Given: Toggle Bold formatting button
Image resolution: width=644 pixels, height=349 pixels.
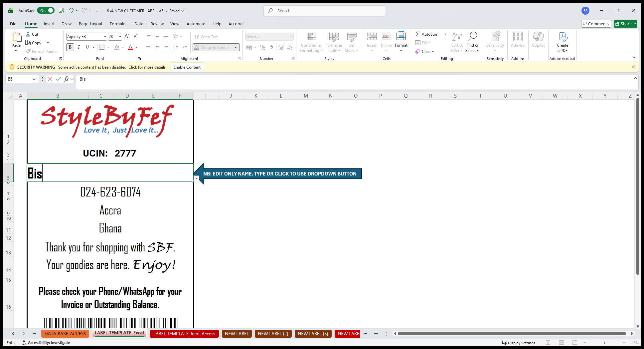Looking at the screenshot, I should click(x=70, y=47).
